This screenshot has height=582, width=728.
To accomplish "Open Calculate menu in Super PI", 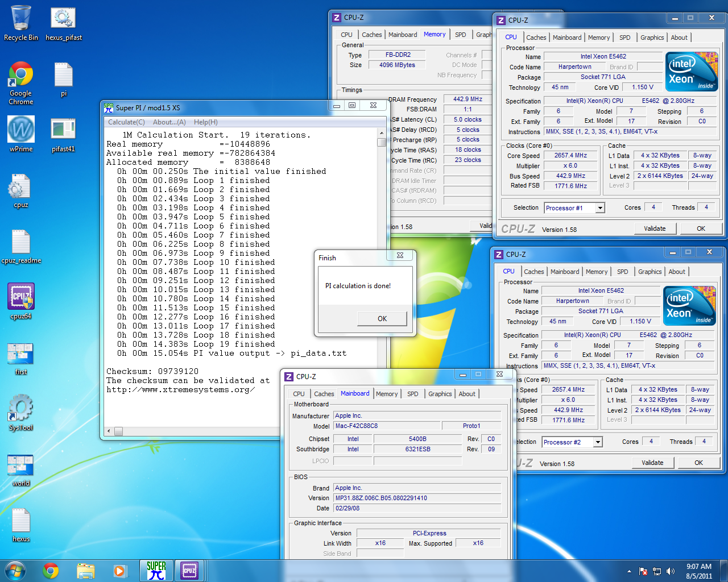I will 126,122.
